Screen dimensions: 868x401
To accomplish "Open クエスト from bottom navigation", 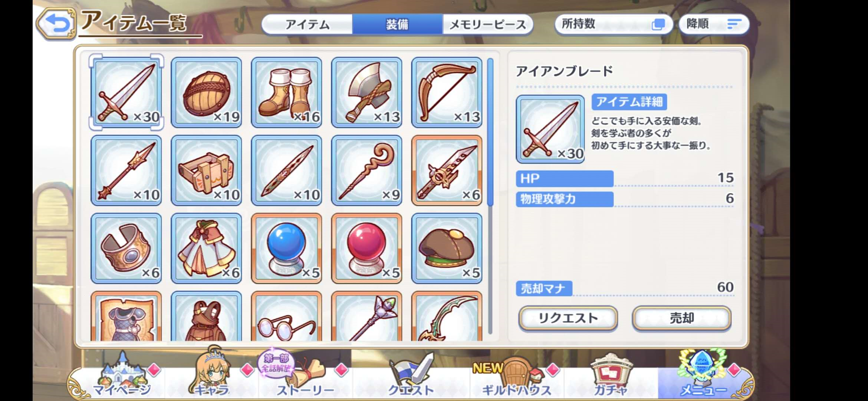I will click(411, 375).
